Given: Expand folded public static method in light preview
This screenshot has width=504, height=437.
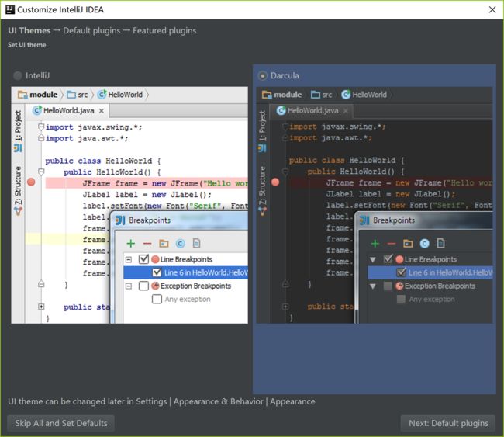Looking at the screenshot, I should (x=41, y=307).
